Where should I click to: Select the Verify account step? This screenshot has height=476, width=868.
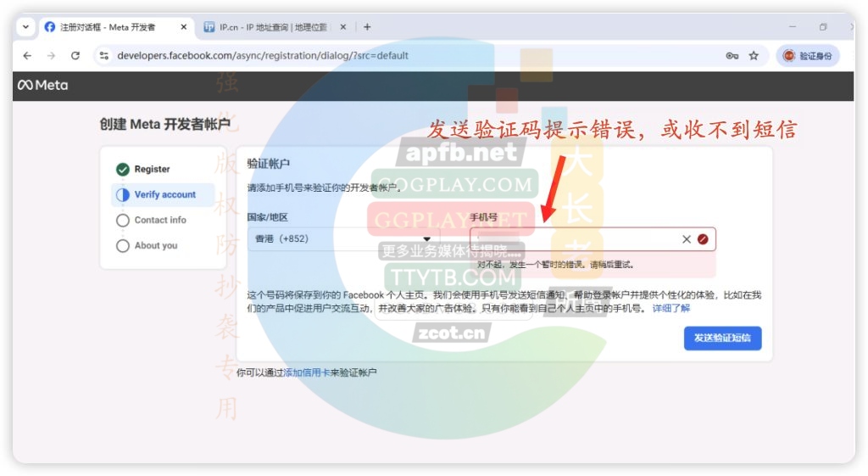(x=164, y=195)
